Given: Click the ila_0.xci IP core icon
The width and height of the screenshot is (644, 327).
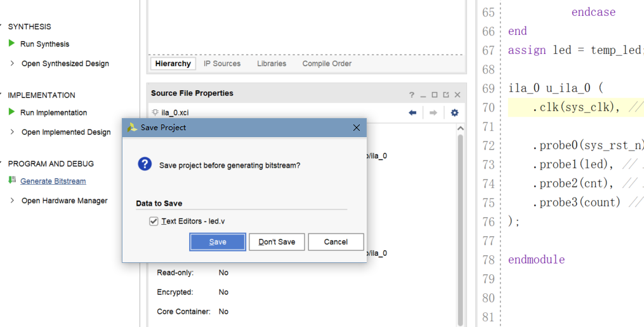Looking at the screenshot, I should point(155,112).
